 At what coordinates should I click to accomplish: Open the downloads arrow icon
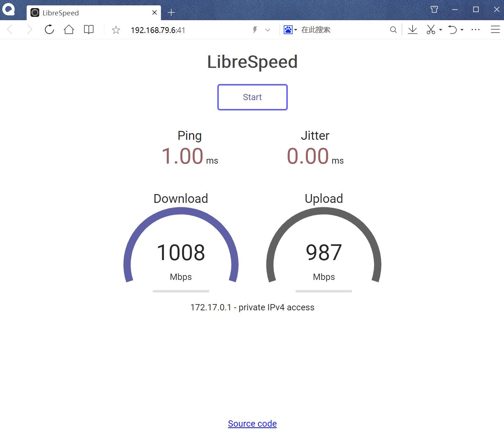point(413,30)
